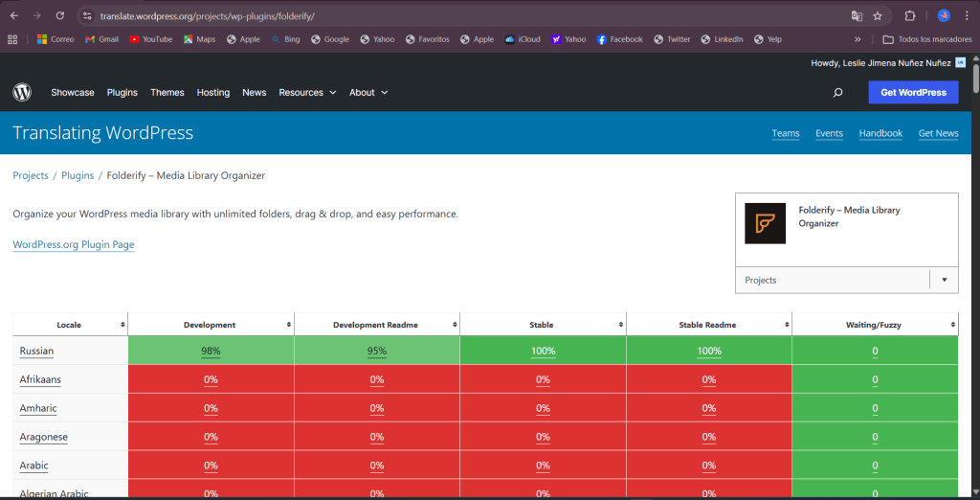980x500 pixels.
Task: Open the WordPress.org Plugin Page link
Action: pos(74,245)
